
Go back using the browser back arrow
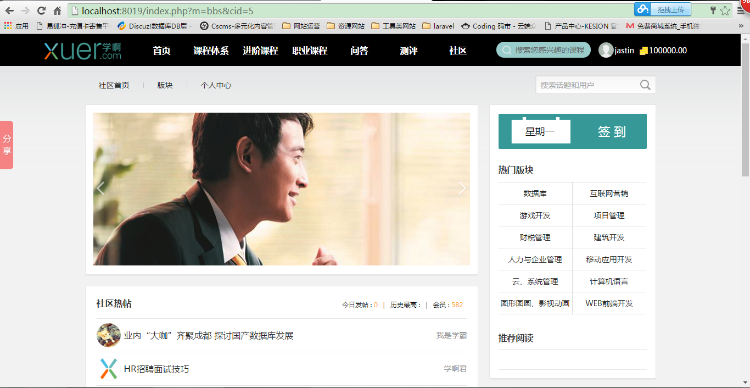point(9,11)
